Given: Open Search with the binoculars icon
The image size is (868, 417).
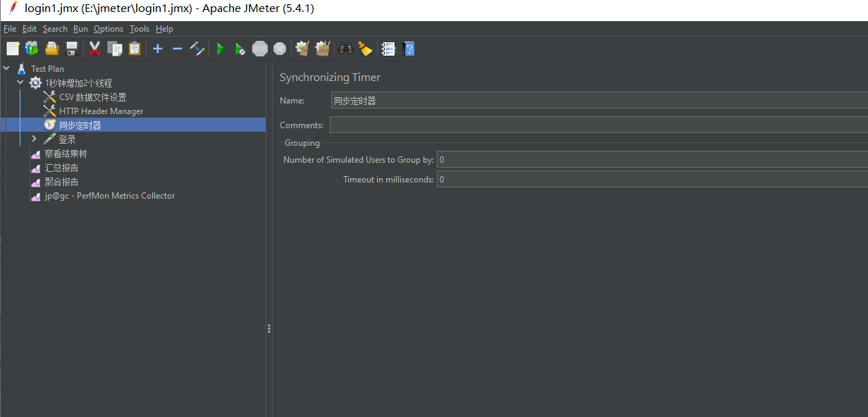Looking at the screenshot, I should coord(345,49).
